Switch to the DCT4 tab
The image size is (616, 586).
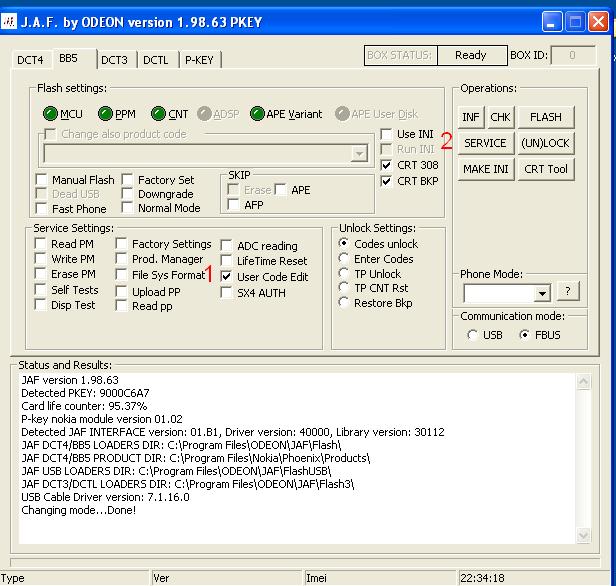30,60
